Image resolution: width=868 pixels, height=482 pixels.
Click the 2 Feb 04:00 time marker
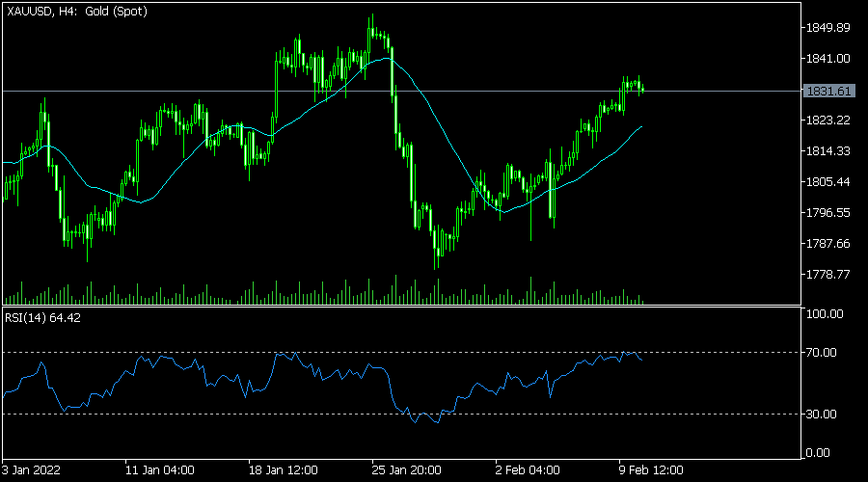coord(527,470)
